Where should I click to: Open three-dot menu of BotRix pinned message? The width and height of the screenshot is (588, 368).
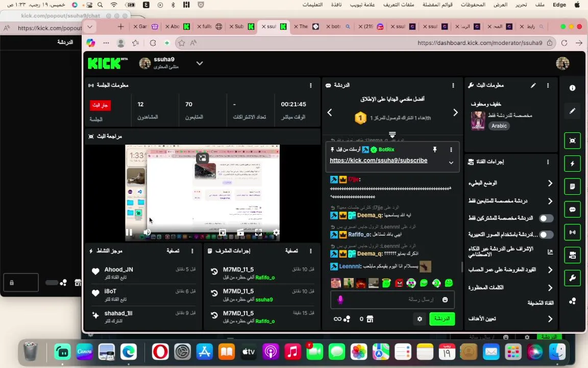pos(451,149)
